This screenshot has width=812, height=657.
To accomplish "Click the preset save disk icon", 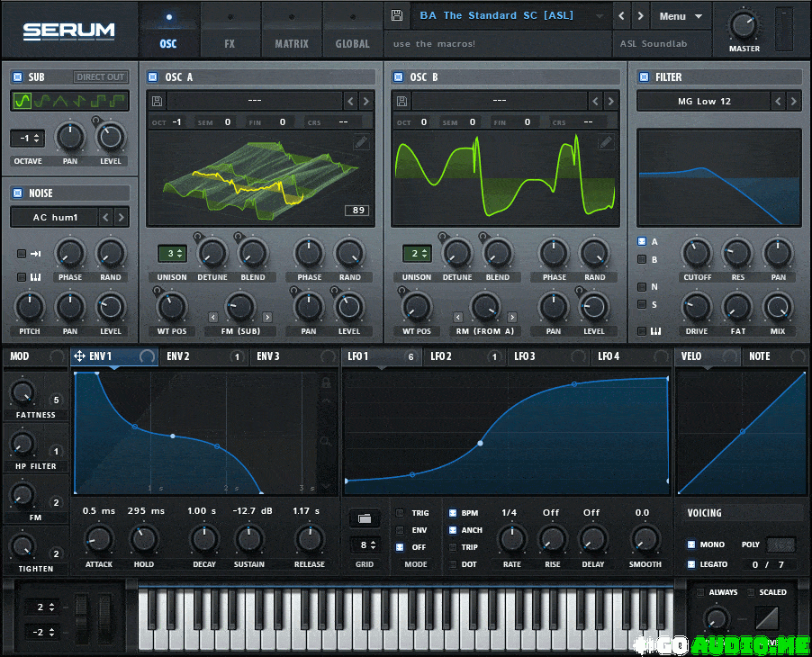I will (x=397, y=15).
